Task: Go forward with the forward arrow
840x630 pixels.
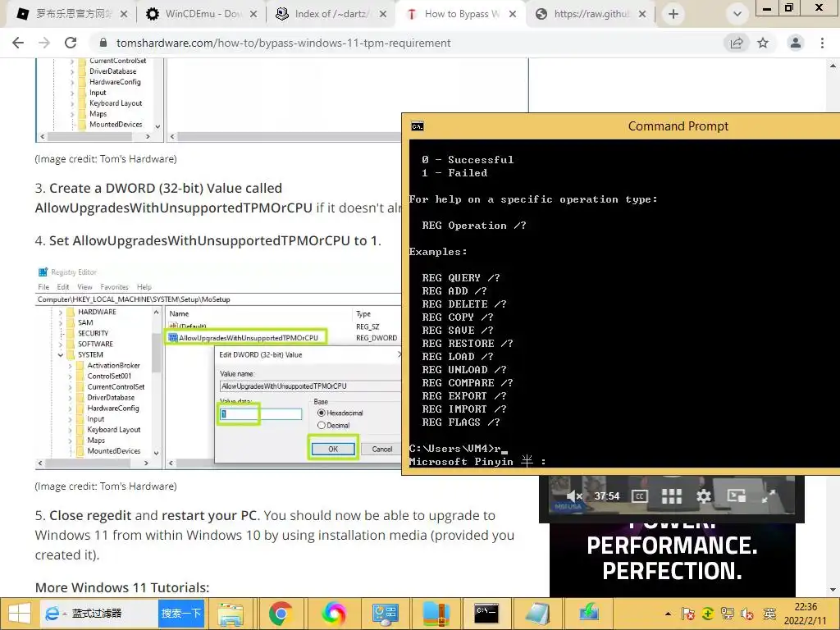Action: click(44, 43)
